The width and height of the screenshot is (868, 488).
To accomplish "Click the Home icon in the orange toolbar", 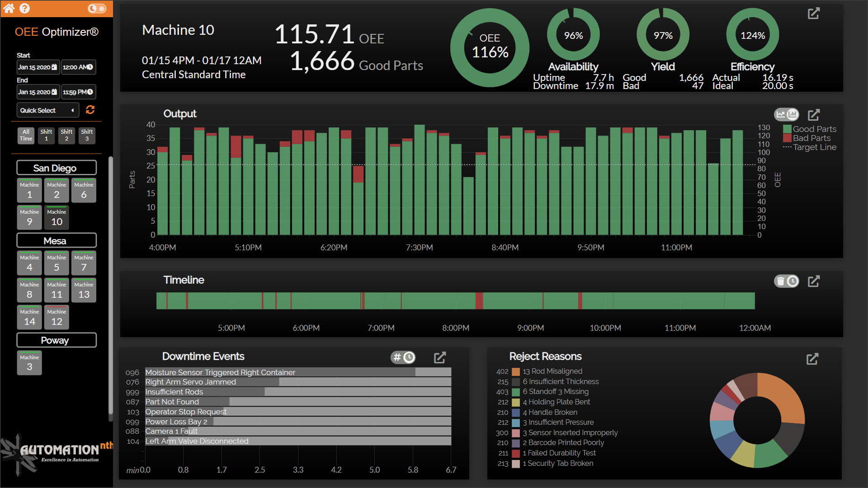I will click(x=8, y=8).
